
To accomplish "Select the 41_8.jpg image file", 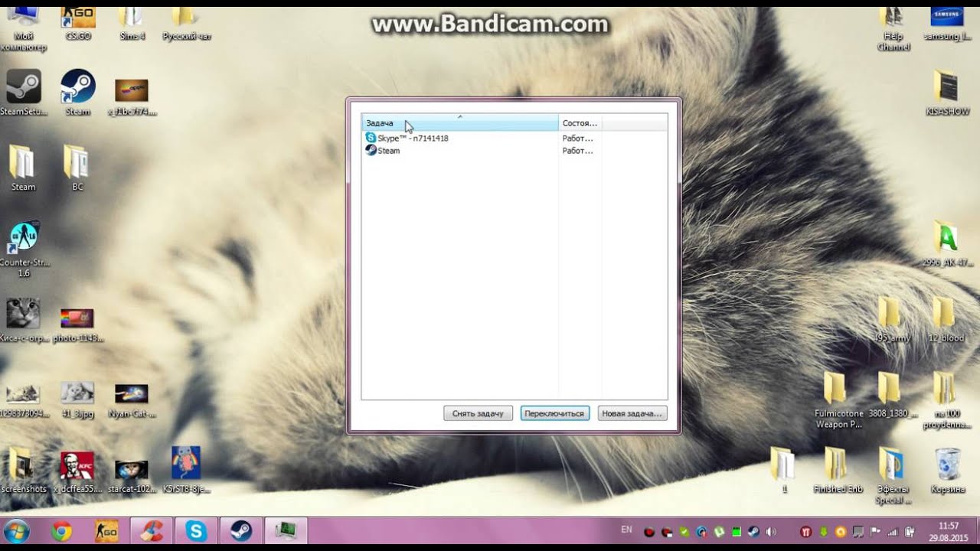I will (x=77, y=399).
